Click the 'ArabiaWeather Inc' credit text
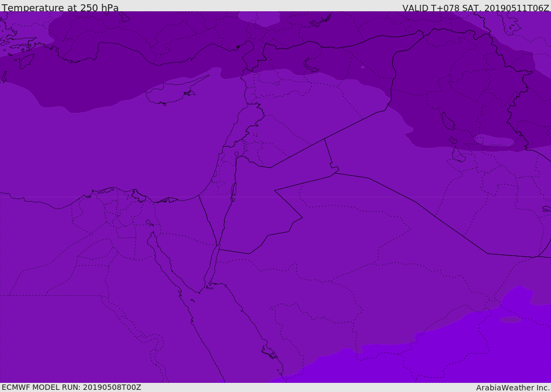The height and width of the screenshot is (392, 551). tap(513, 388)
